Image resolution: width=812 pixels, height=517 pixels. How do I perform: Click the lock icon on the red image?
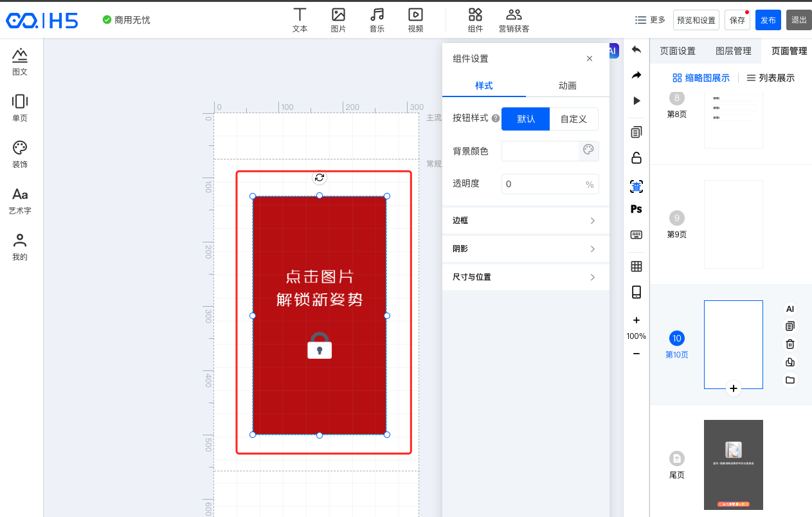click(320, 346)
